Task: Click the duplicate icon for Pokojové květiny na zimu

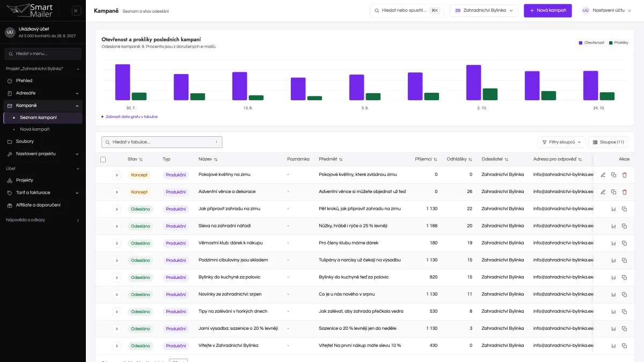Action: [613, 175]
